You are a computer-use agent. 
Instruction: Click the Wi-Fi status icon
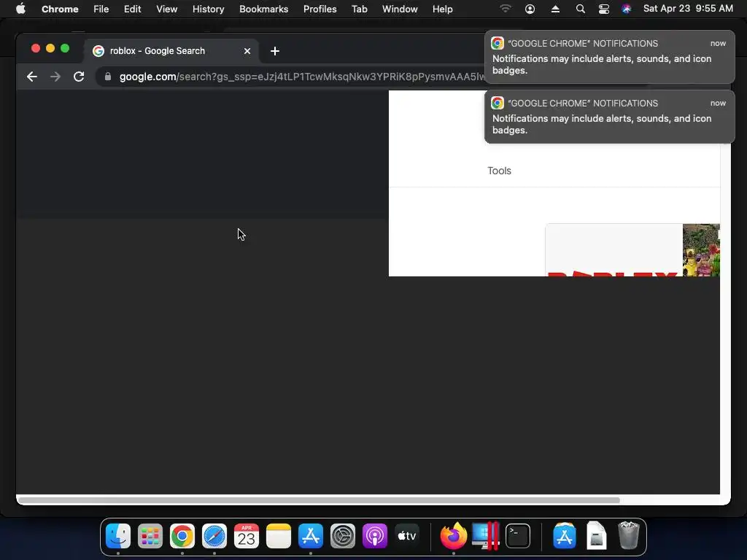506,9
